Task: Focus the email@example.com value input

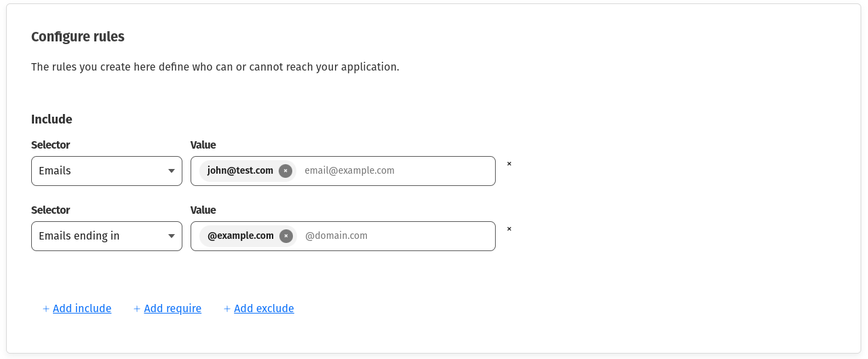Action: pos(393,171)
